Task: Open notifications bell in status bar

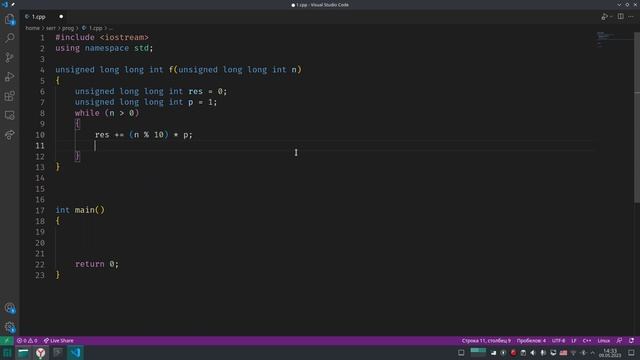Action: pyautogui.click(x=631, y=340)
